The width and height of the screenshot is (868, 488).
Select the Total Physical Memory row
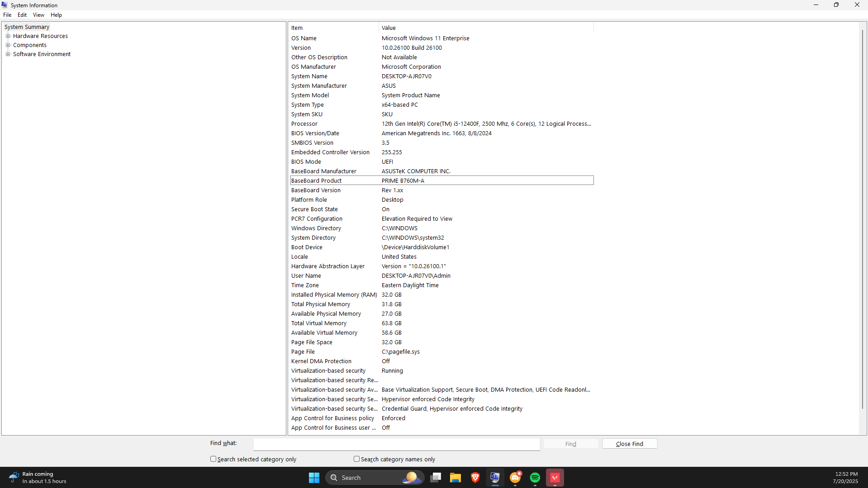[x=441, y=304]
